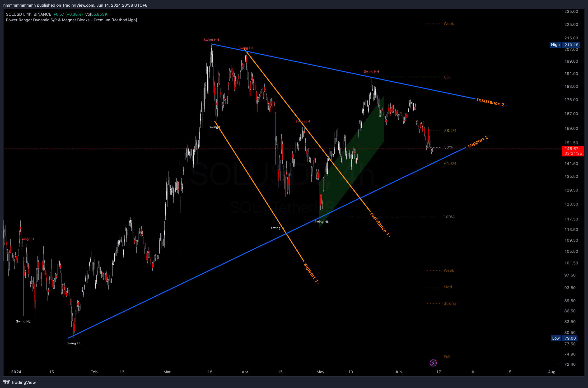Viewport: 588px width, 388px height.
Task: Click the Low 79.00 price label
Action: point(564,338)
